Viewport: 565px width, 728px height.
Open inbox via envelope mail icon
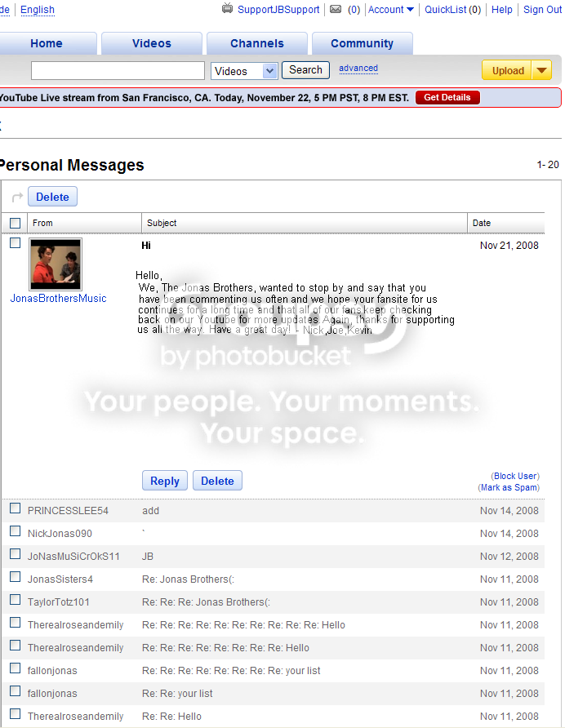pyautogui.click(x=336, y=9)
